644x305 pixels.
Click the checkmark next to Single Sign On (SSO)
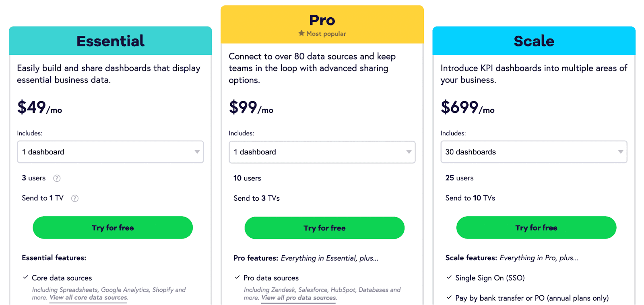coord(449,277)
